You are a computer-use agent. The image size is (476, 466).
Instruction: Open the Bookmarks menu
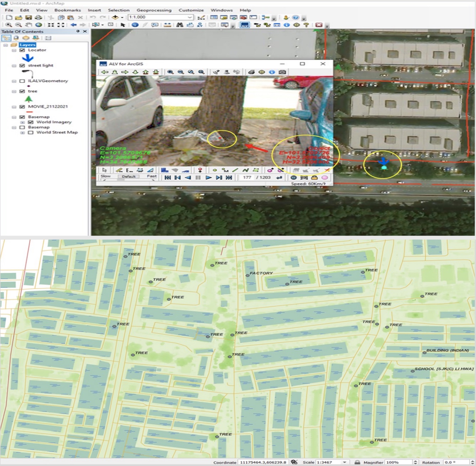coord(67,10)
